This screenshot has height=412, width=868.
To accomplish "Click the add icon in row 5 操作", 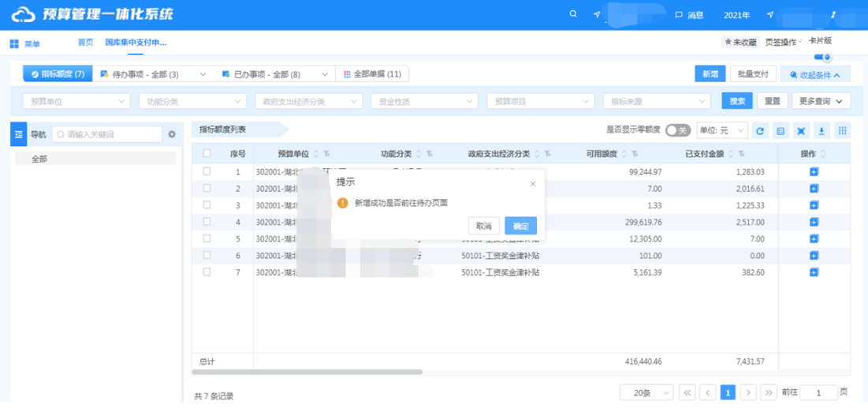I will pyautogui.click(x=814, y=238).
